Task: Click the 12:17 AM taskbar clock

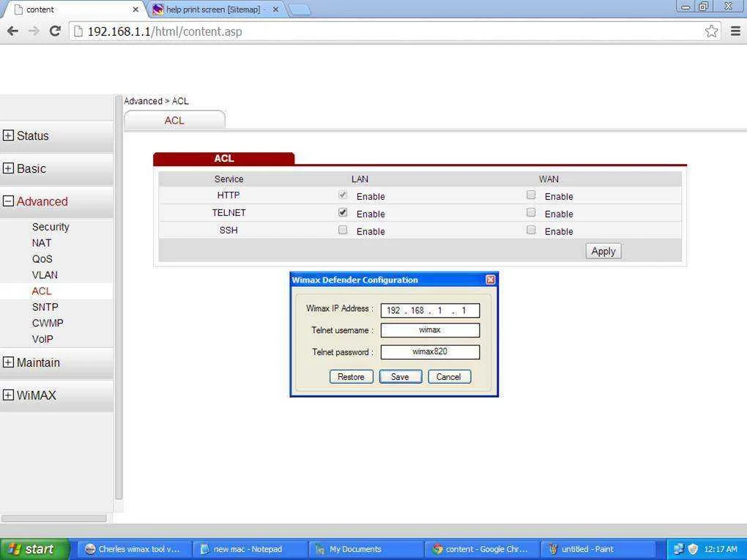Action: click(x=721, y=549)
